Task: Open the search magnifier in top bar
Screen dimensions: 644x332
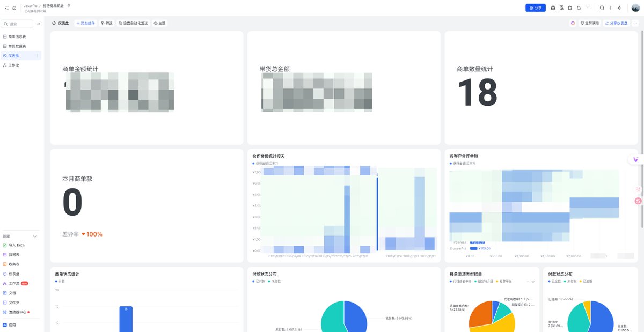Action: coord(602,8)
